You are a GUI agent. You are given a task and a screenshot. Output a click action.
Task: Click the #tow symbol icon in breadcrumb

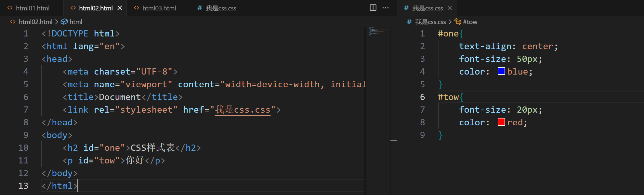coord(458,22)
